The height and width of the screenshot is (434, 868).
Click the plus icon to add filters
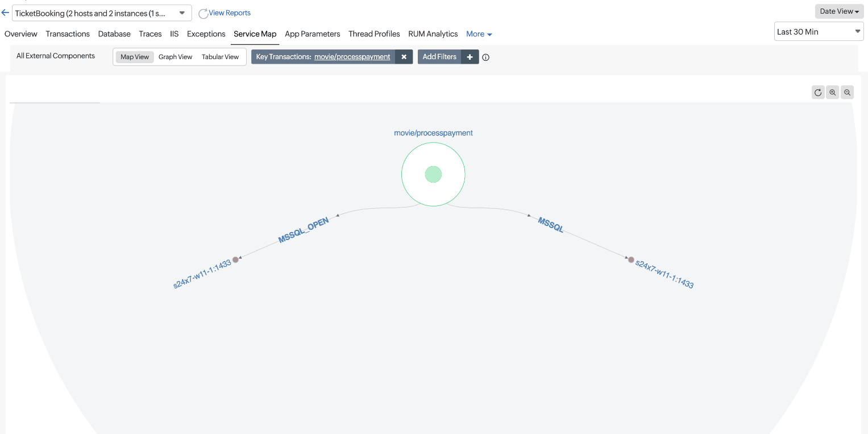tap(470, 57)
